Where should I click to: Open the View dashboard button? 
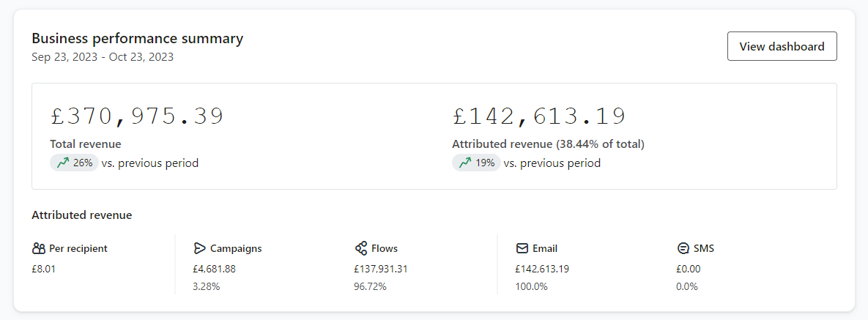click(x=782, y=47)
